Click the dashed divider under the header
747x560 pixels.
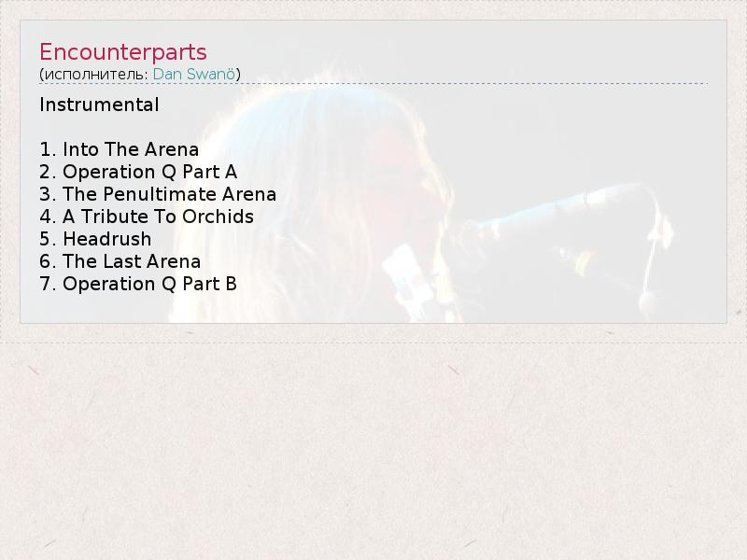373,84
